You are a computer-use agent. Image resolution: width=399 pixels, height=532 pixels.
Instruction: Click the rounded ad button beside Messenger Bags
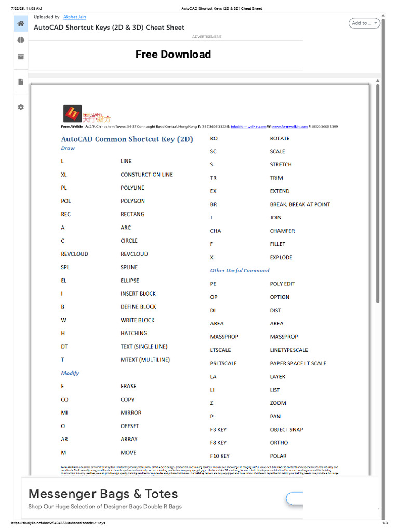coord(294,498)
